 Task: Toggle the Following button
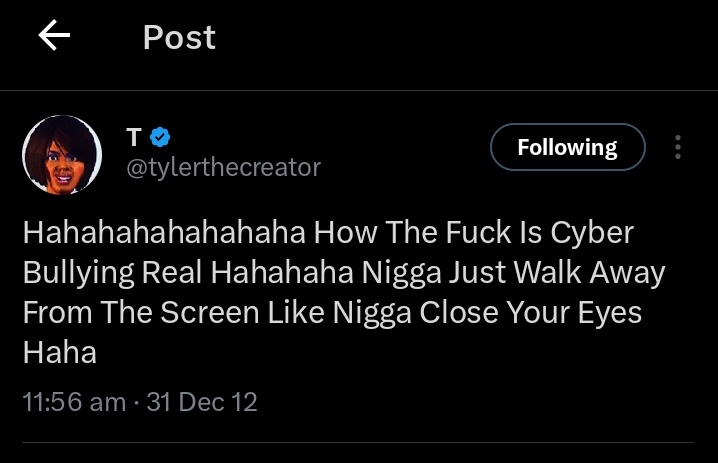(567, 148)
